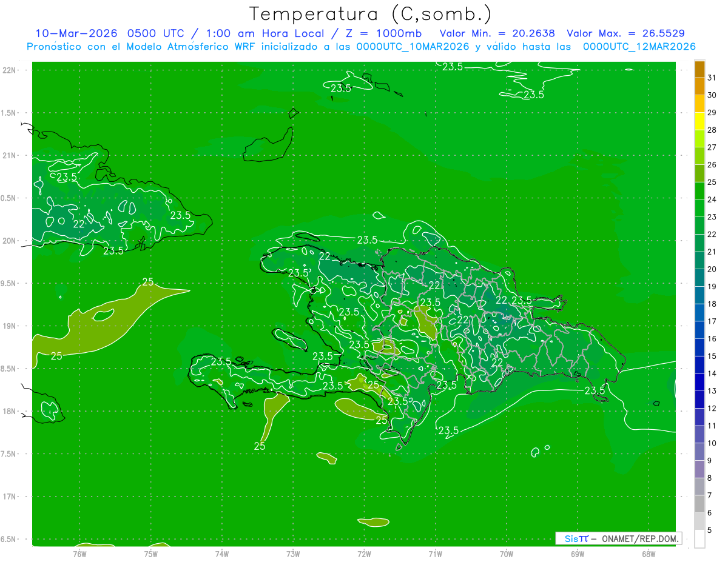Click the "28" label on the color scale
Image resolution: width=728 pixels, height=562 pixels.
(712, 130)
